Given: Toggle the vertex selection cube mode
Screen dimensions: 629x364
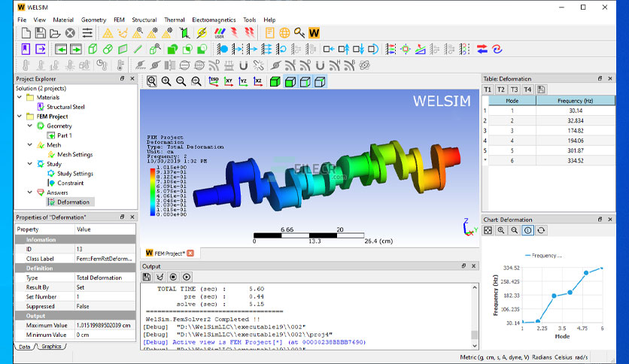Looking at the screenshot, I should pyautogui.click(x=320, y=81).
